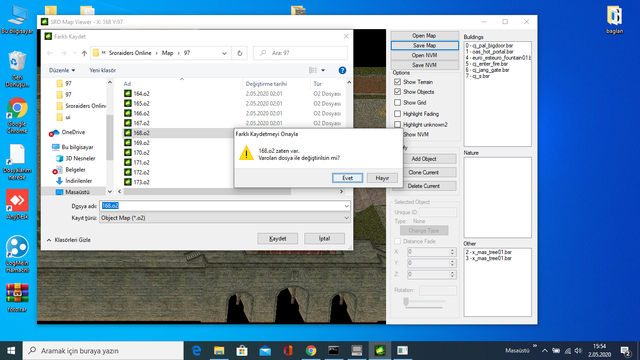The width and height of the screenshot is (640, 360).
Task: Select cj_pal_bigdoor.bsr in Buildings list
Action: click(x=489, y=46)
